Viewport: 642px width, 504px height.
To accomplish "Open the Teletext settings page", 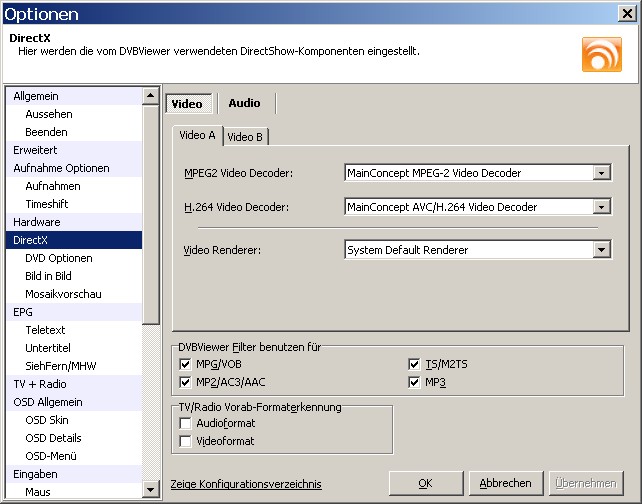I will 74,330.
